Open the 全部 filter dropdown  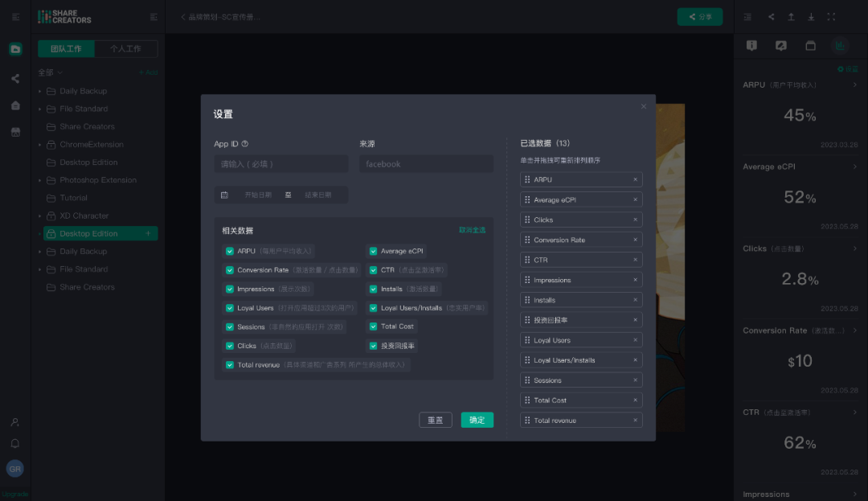(x=50, y=72)
